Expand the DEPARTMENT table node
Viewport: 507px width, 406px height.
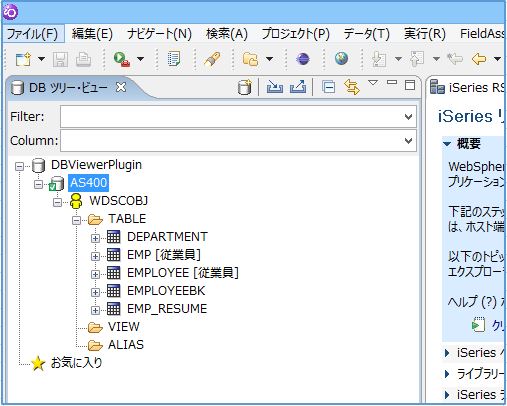click(95, 238)
